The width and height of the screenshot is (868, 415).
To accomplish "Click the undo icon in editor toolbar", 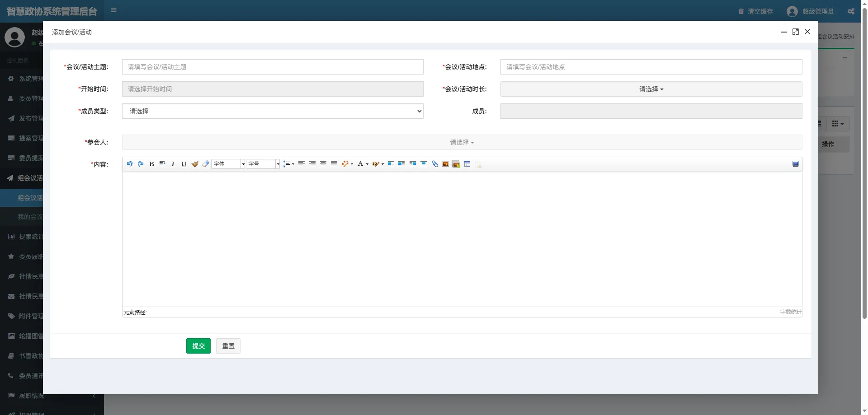I will [x=130, y=164].
